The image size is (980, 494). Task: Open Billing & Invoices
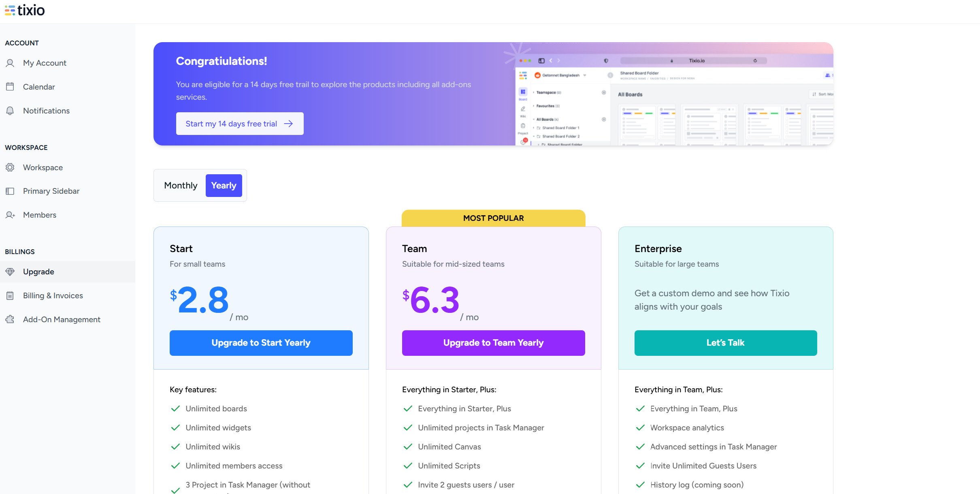coord(68,295)
